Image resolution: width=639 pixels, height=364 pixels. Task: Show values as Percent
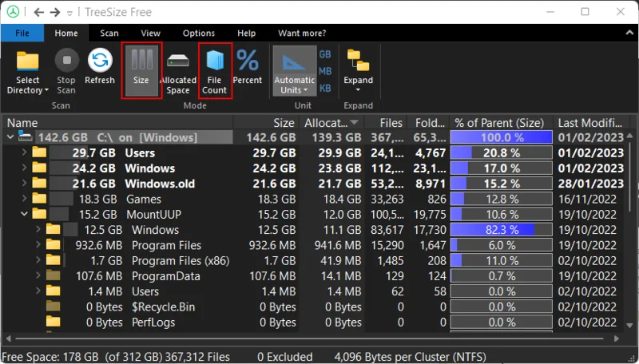[248, 66]
